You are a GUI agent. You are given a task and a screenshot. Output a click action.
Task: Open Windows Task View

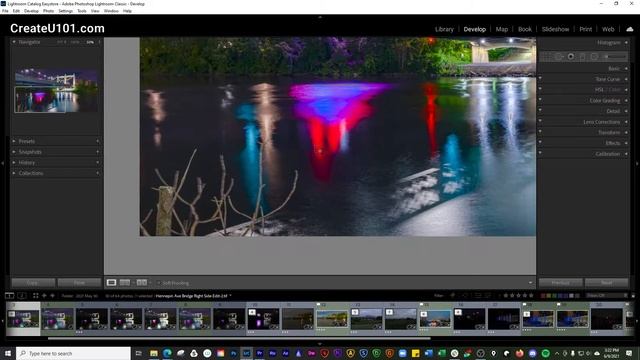[x=138, y=353]
